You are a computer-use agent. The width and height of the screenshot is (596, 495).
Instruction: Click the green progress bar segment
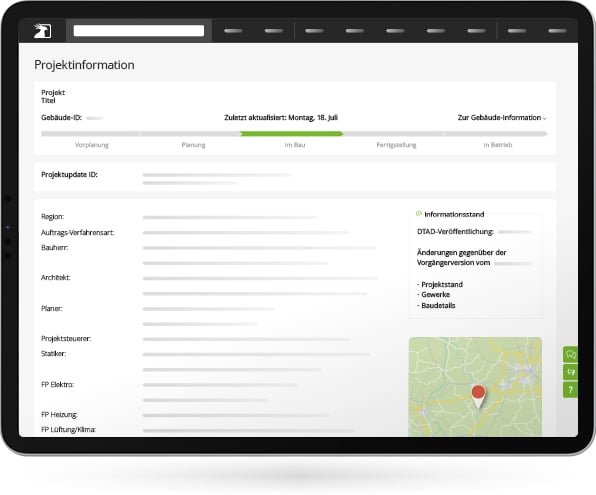coord(292,133)
